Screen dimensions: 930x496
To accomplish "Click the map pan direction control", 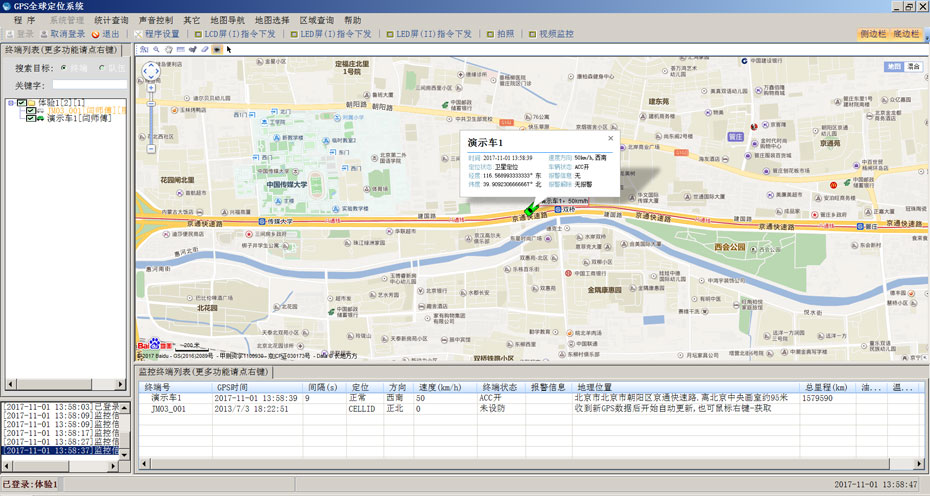I will tap(151, 70).
